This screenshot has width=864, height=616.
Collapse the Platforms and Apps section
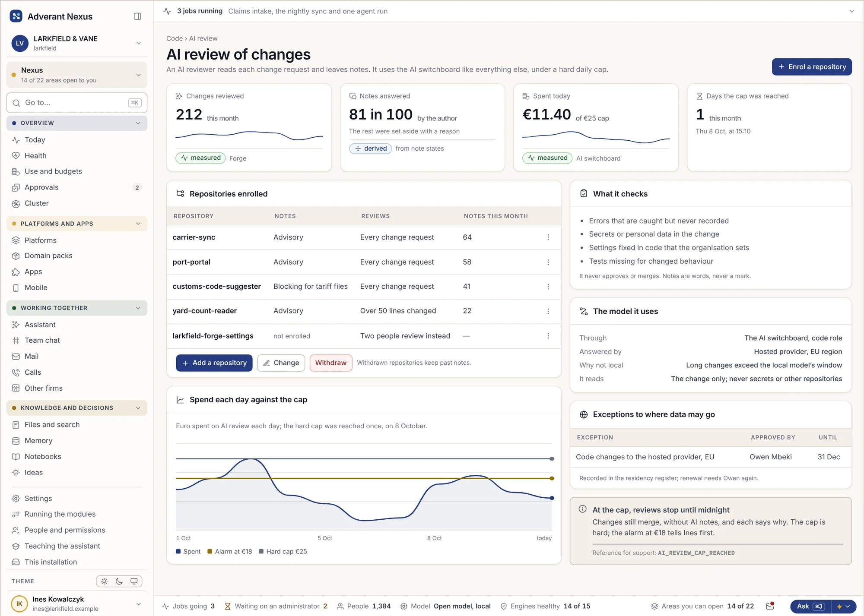(x=77, y=224)
